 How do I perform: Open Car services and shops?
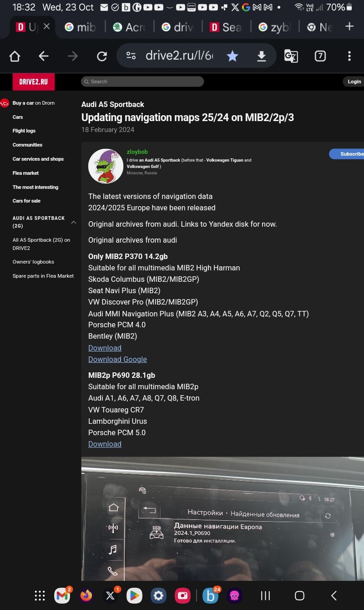click(38, 159)
